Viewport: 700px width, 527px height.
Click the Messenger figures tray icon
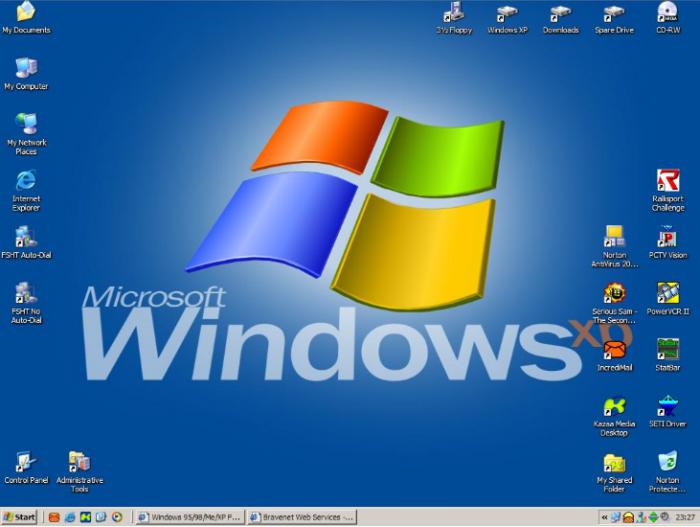point(641,517)
